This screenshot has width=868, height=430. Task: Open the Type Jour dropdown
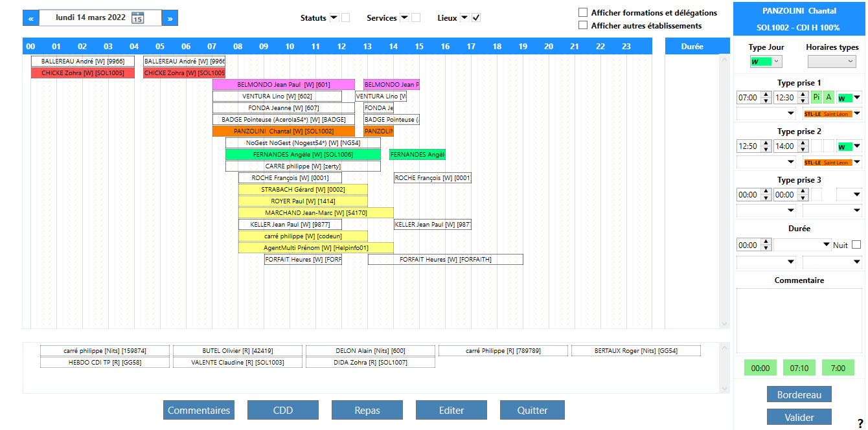(765, 62)
